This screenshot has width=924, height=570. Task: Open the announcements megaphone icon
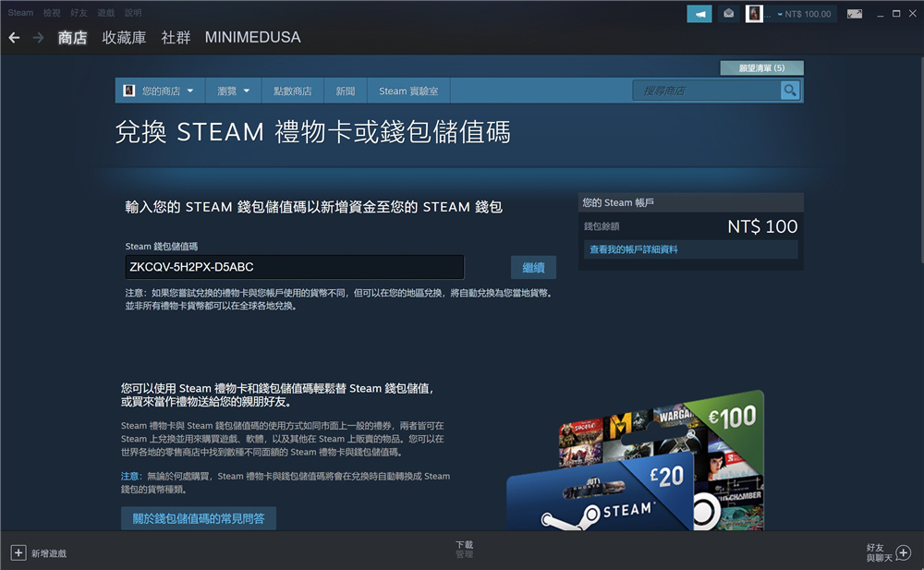pos(699,14)
